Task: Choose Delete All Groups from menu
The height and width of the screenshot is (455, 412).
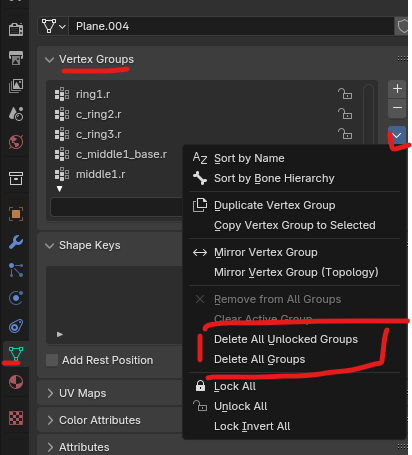Action: (259, 359)
